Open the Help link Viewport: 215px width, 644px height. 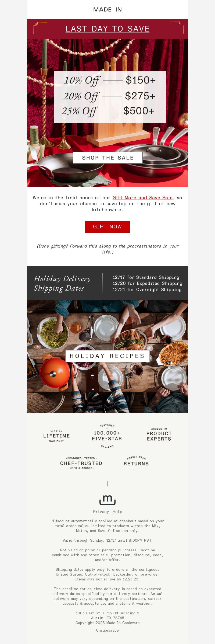pos(117,512)
